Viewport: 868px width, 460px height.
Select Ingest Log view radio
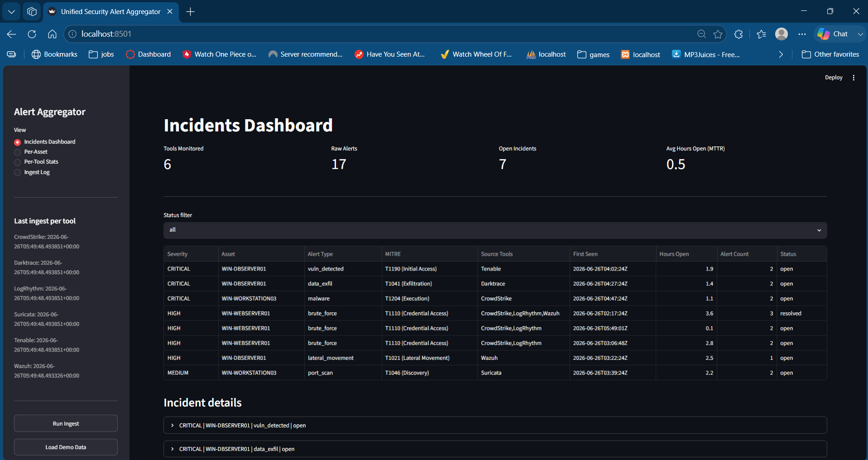coord(32,172)
